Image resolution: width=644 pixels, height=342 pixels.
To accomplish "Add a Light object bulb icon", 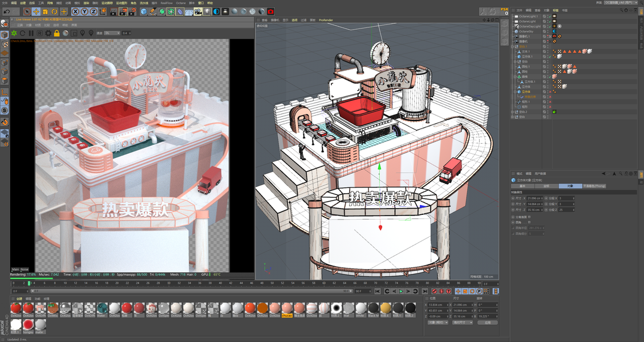I will click(207, 11).
